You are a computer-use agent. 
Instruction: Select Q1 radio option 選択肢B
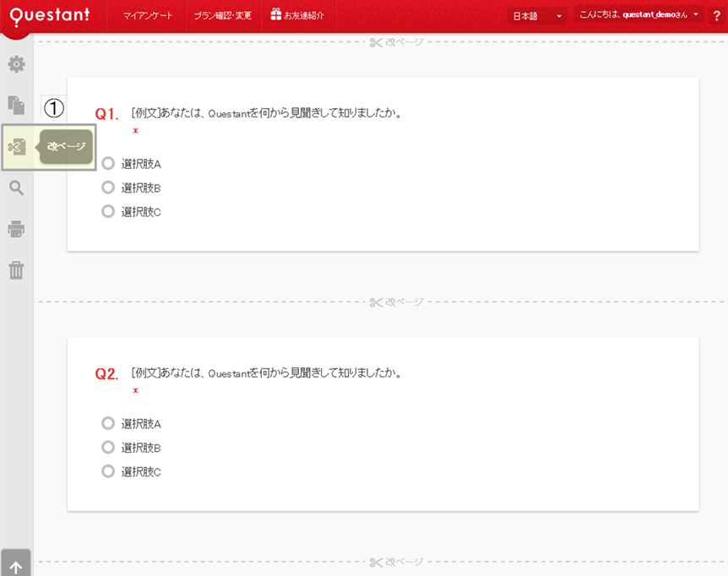click(108, 187)
